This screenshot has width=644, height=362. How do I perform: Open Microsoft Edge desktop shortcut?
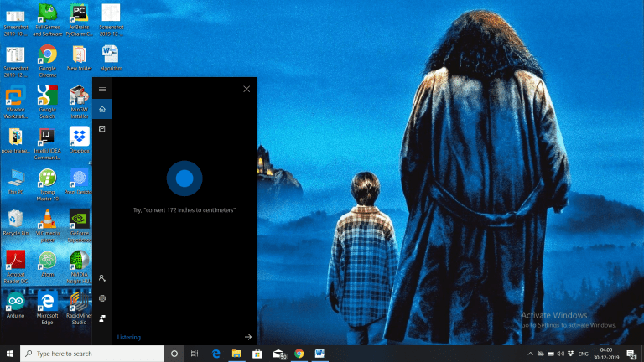[48, 308]
